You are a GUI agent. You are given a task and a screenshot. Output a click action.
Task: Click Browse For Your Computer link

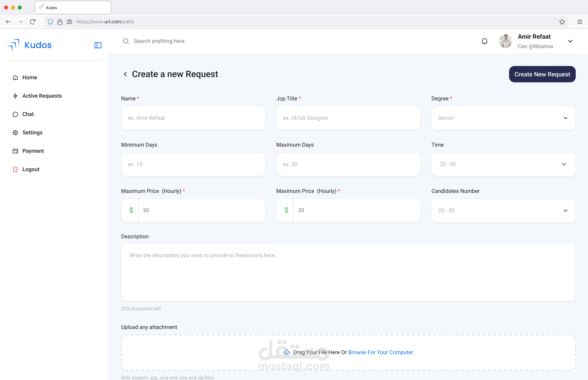tap(381, 352)
